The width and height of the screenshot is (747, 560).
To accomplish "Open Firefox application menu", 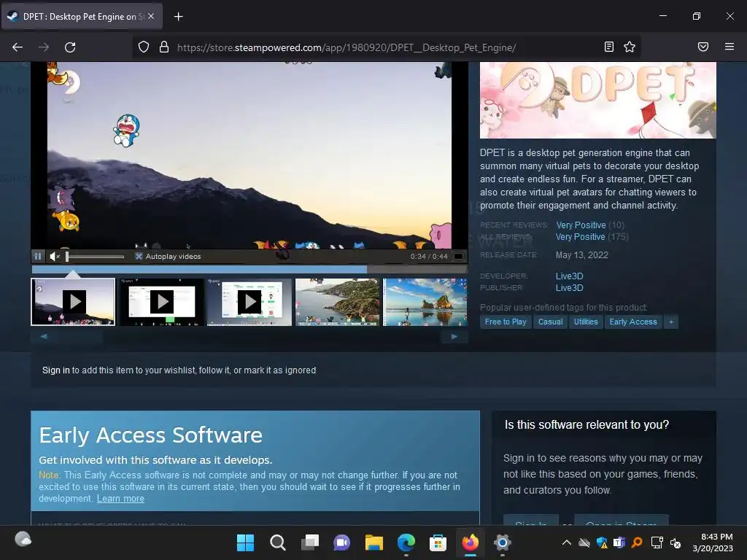I will 729,47.
